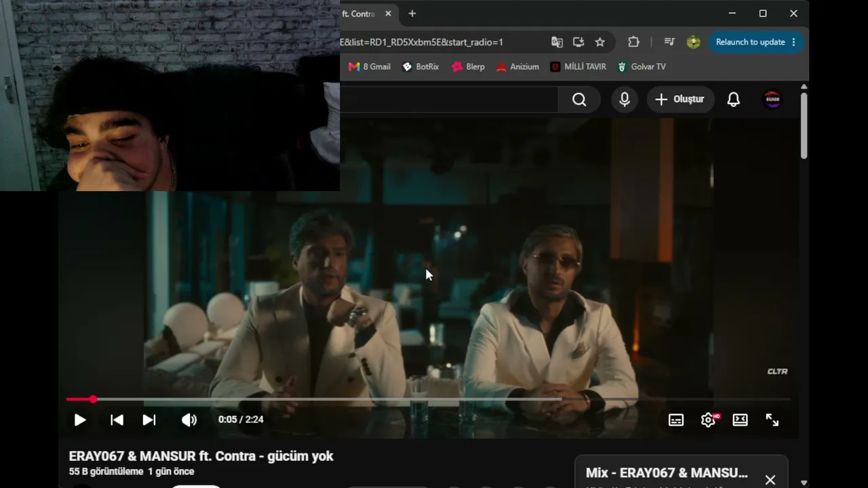Minimize the Chrome window

tap(732, 14)
